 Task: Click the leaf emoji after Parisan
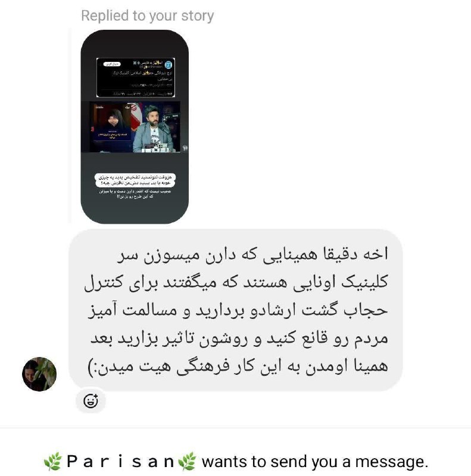187,462
